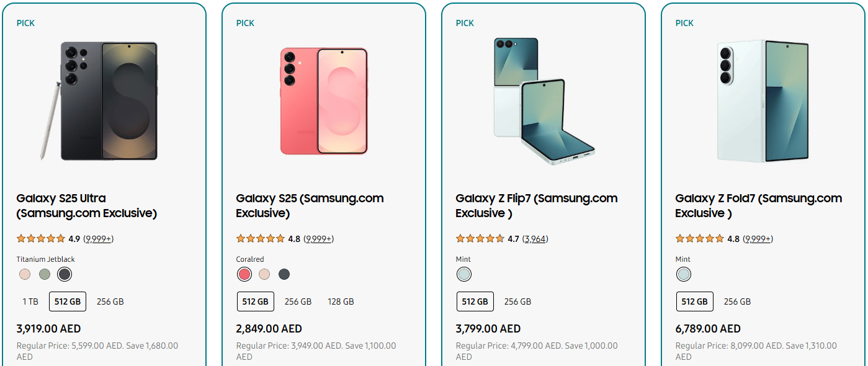The image size is (868, 366).
Task: Select 256 GB storage for Galaxy Z Flip7
Action: click(x=517, y=301)
